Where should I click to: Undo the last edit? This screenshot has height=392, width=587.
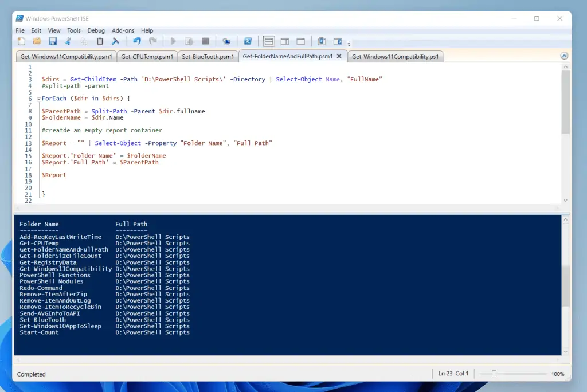[137, 42]
